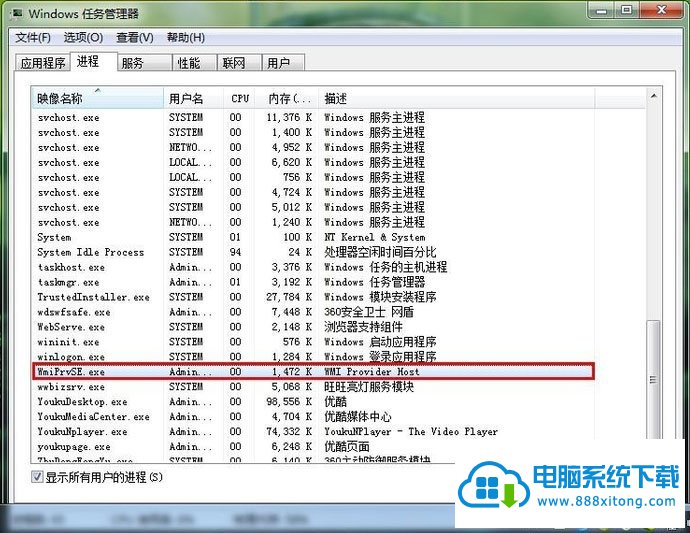Select the TrustedInstaller.exe process
The width and height of the screenshot is (690, 533).
pyautogui.click(x=313, y=297)
